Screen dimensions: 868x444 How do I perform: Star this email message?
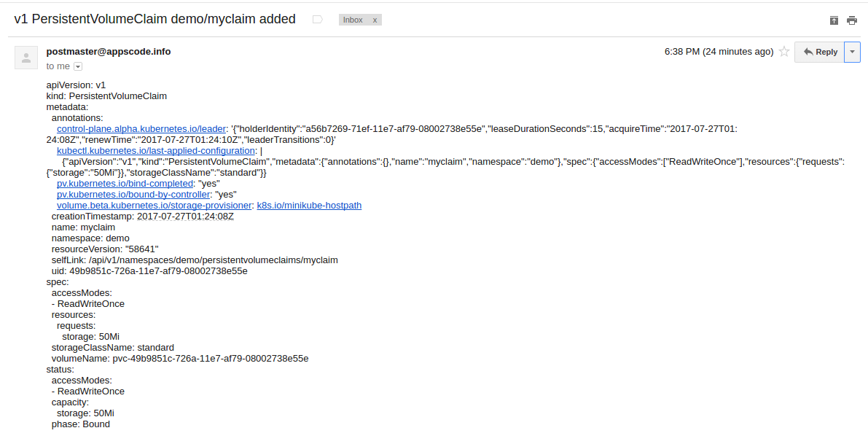point(784,52)
